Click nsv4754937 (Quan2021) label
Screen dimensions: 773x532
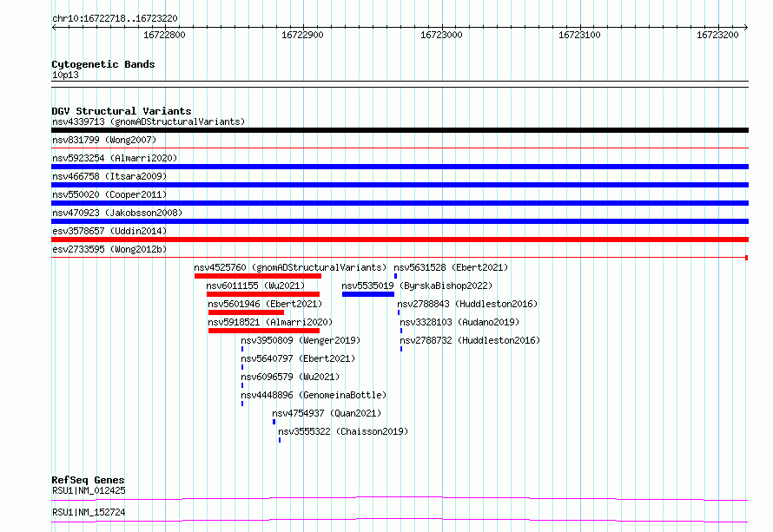click(327, 413)
